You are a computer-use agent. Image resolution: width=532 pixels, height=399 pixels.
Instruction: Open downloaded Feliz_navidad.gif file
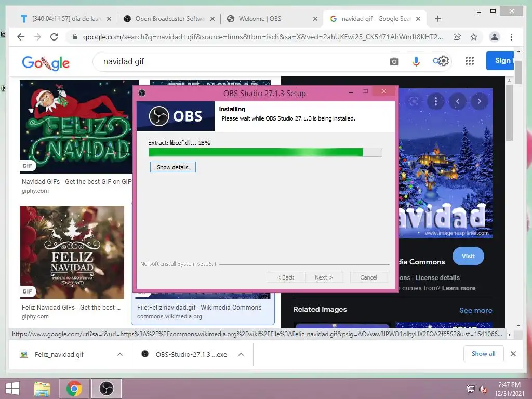pyautogui.click(x=59, y=354)
